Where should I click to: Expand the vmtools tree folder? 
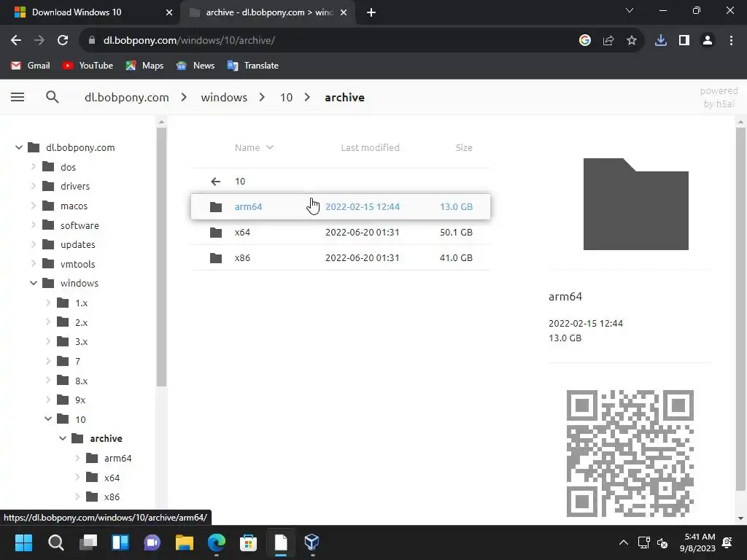pos(34,264)
